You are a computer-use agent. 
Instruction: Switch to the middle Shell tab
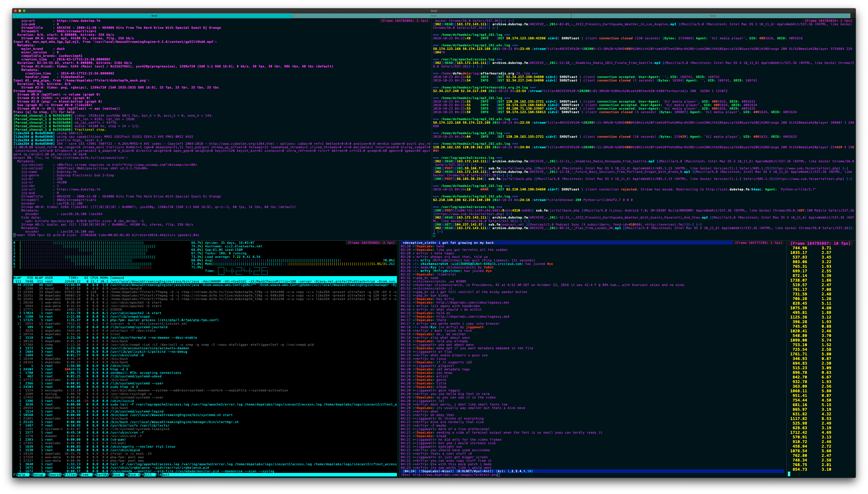point(434,16)
